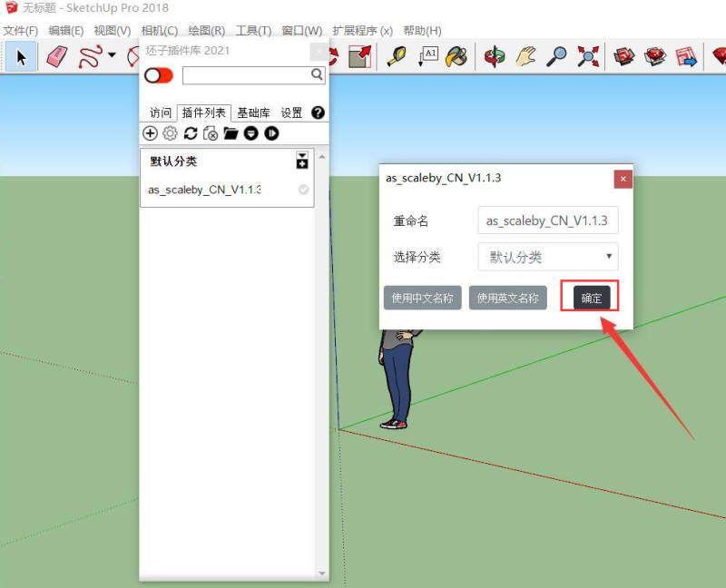Toggle the checkmark beside as_scaleby_CN_V1.1.3
This screenshot has width=726, height=588.
click(303, 189)
